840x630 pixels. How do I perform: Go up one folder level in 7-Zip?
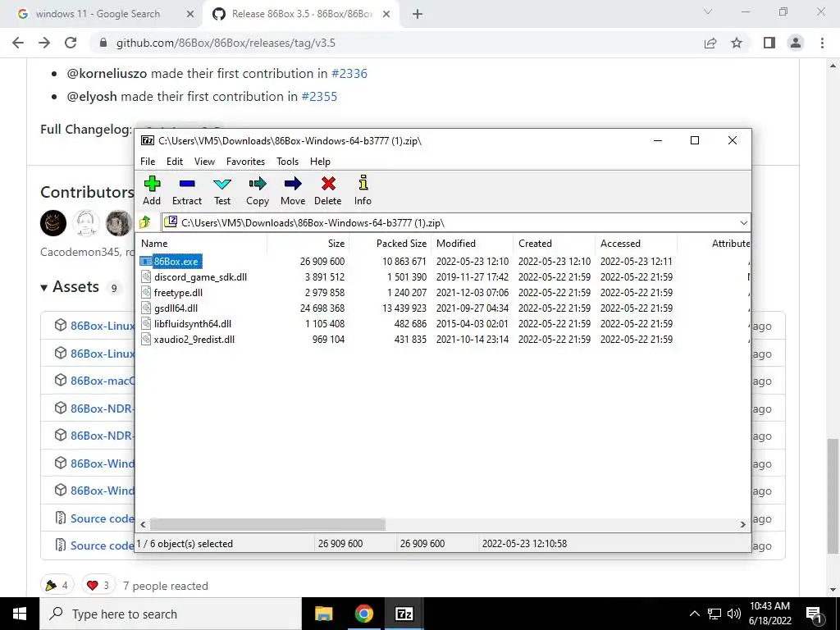coord(145,221)
